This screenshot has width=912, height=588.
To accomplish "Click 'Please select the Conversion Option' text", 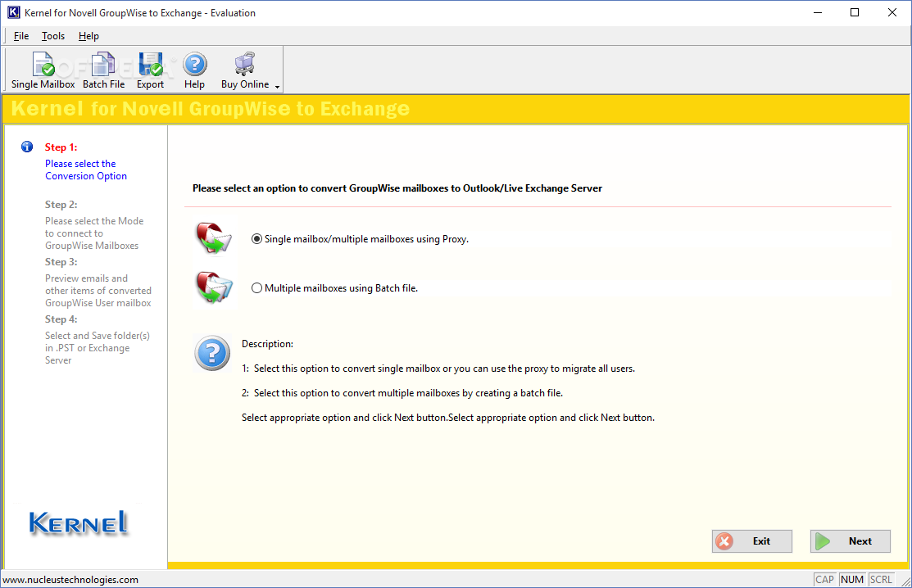I will click(86, 170).
